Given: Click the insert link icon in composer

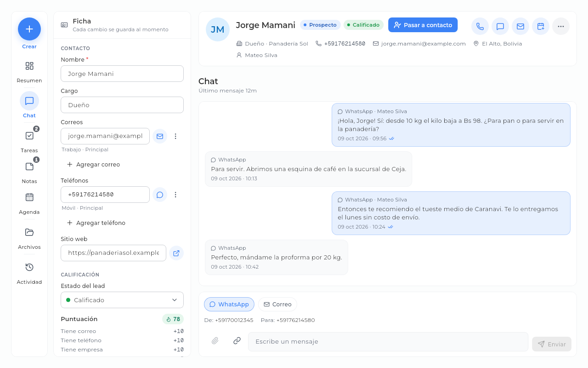Looking at the screenshot, I should [x=237, y=341].
